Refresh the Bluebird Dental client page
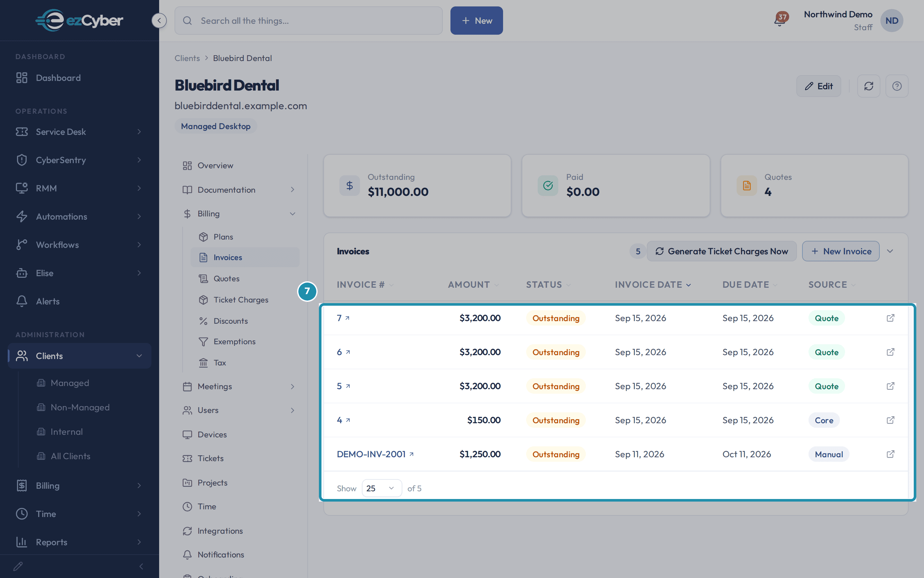This screenshot has height=578, width=924. (868, 86)
